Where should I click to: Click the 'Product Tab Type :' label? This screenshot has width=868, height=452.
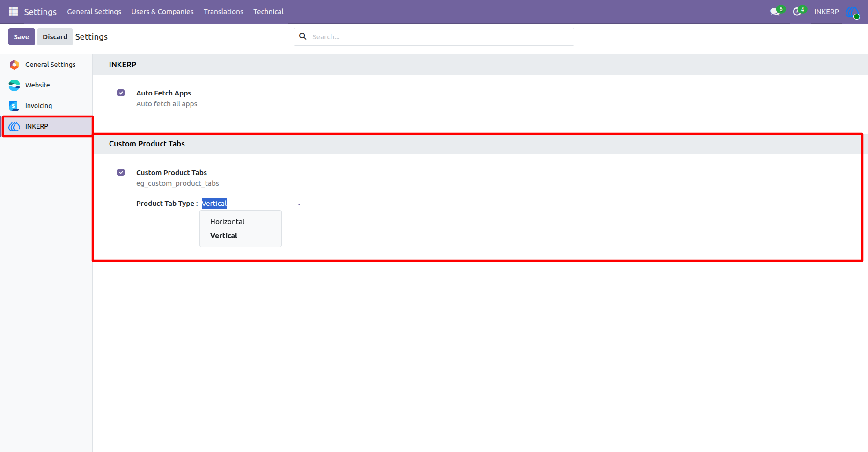[167, 204]
